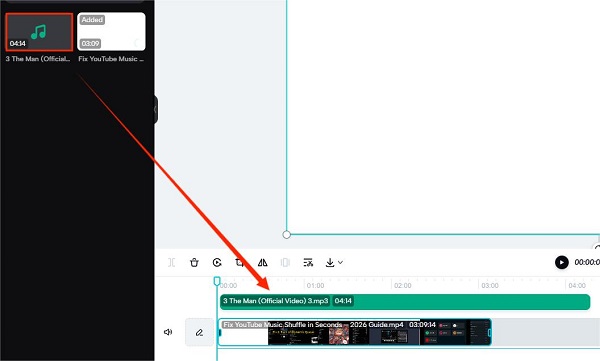Click the canvas corner resize handle

pos(287,235)
